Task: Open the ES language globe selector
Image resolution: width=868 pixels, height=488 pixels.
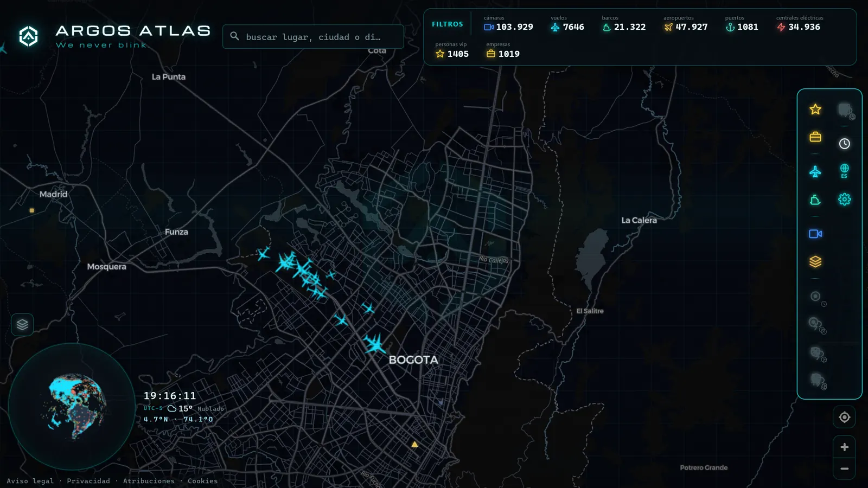Action: (845, 171)
